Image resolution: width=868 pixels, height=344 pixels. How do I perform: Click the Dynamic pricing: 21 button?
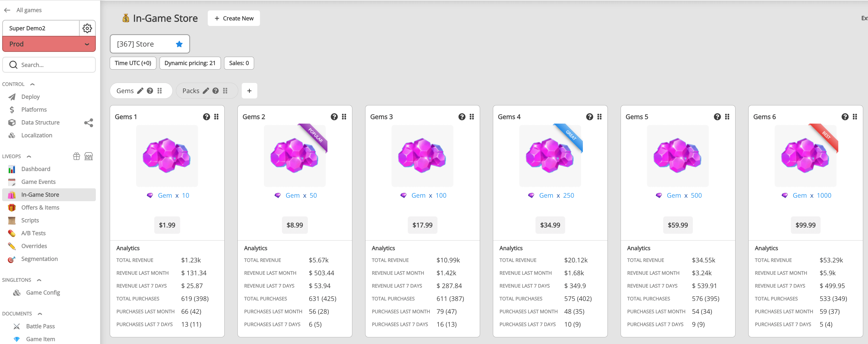tap(190, 63)
